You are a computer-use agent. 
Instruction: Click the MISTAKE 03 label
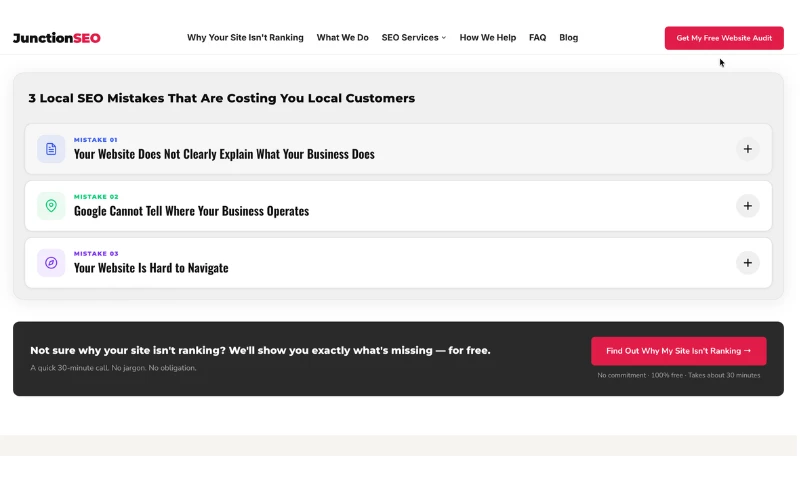point(96,254)
